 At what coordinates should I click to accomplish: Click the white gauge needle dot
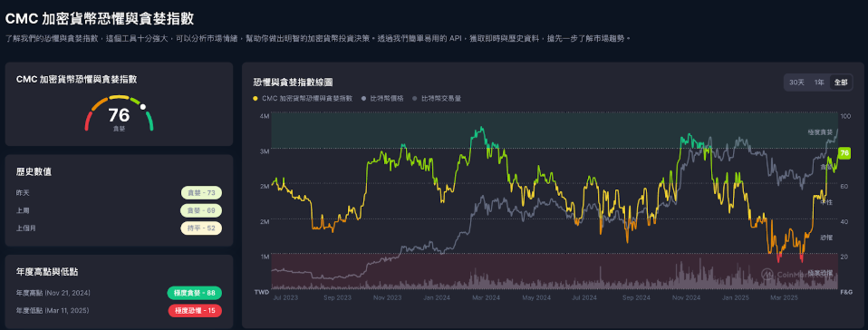(x=143, y=106)
